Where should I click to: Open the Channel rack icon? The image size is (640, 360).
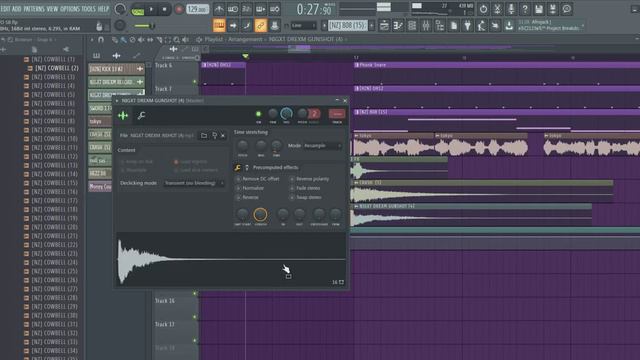(412, 26)
